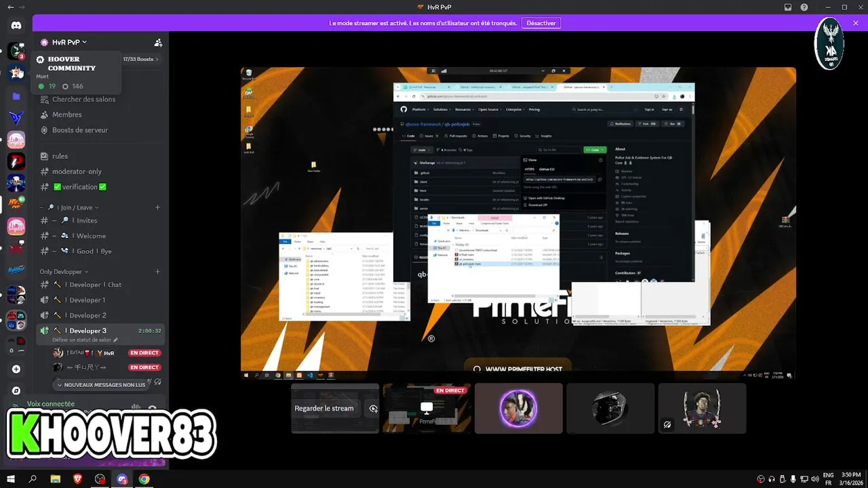The width and height of the screenshot is (868, 488).
Task: Open Brave browser from taskbar
Action: (x=78, y=479)
